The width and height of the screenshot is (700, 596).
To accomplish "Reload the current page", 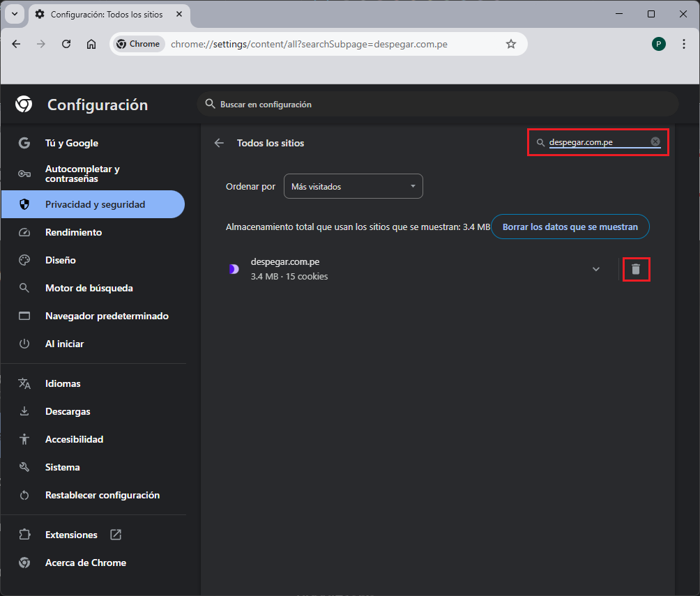I will coord(66,44).
